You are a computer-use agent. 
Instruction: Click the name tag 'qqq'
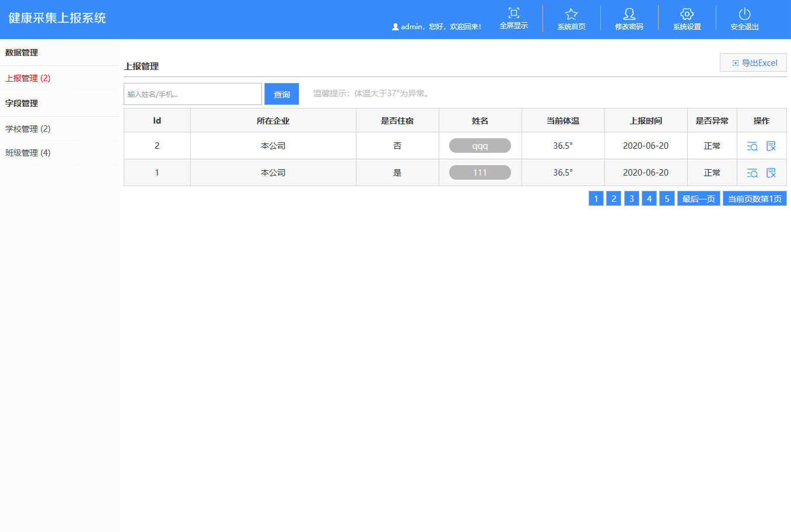pos(480,146)
